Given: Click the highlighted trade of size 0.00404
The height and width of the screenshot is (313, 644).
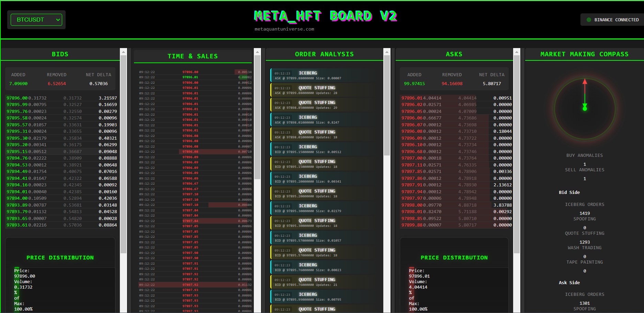Looking at the screenshot, I should click(x=195, y=205).
